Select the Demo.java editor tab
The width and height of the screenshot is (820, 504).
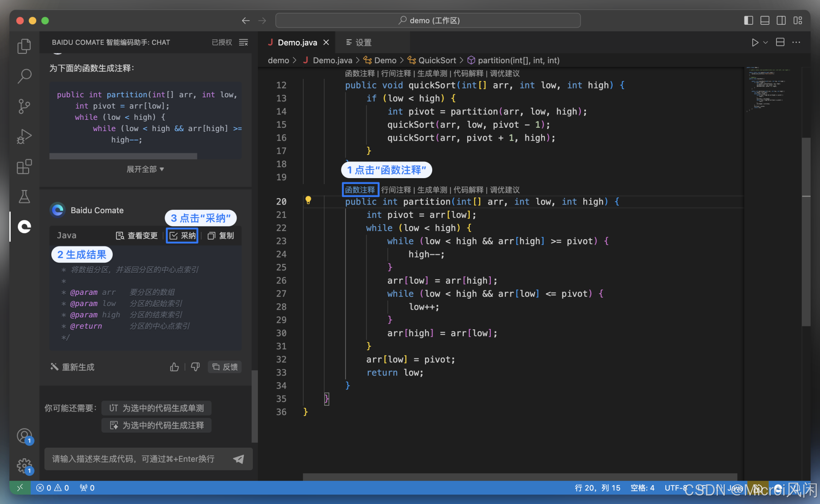(x=297, y=42)
